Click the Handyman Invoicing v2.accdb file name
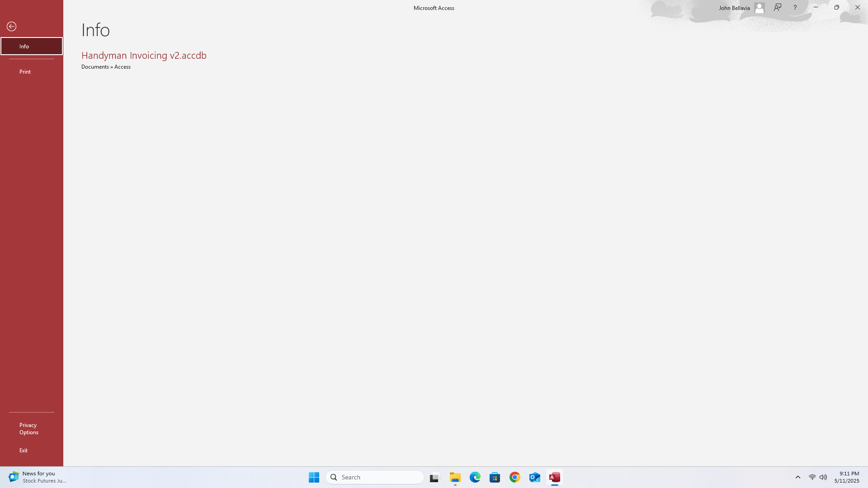The height and width of the screenshot is (488, 868). point(144,55)
